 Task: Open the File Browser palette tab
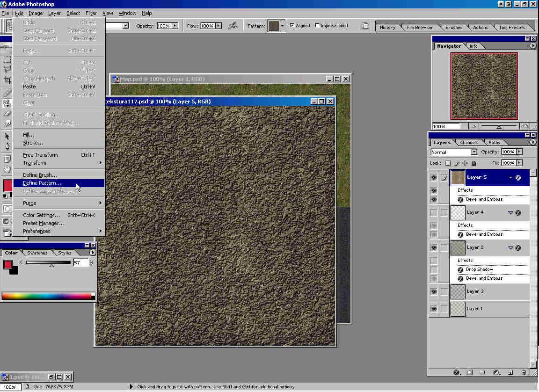[x=420, y=27]
